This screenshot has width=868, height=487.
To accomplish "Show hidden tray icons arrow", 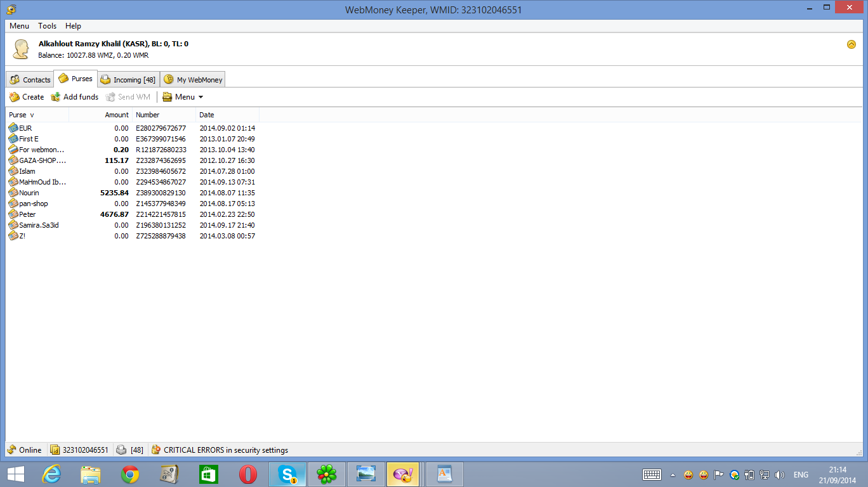I will click(x=673, y=475).
